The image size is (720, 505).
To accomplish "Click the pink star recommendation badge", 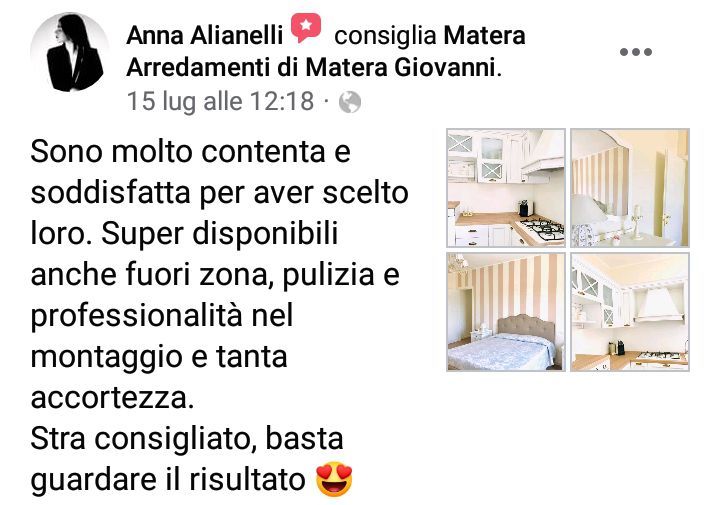I will click(306, 28).
